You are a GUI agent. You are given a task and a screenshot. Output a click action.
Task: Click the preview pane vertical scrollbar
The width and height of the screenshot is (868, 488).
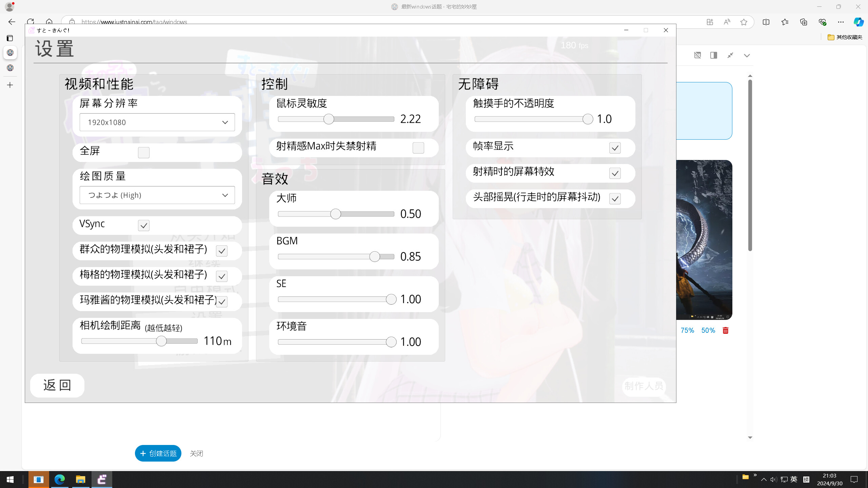750,165
